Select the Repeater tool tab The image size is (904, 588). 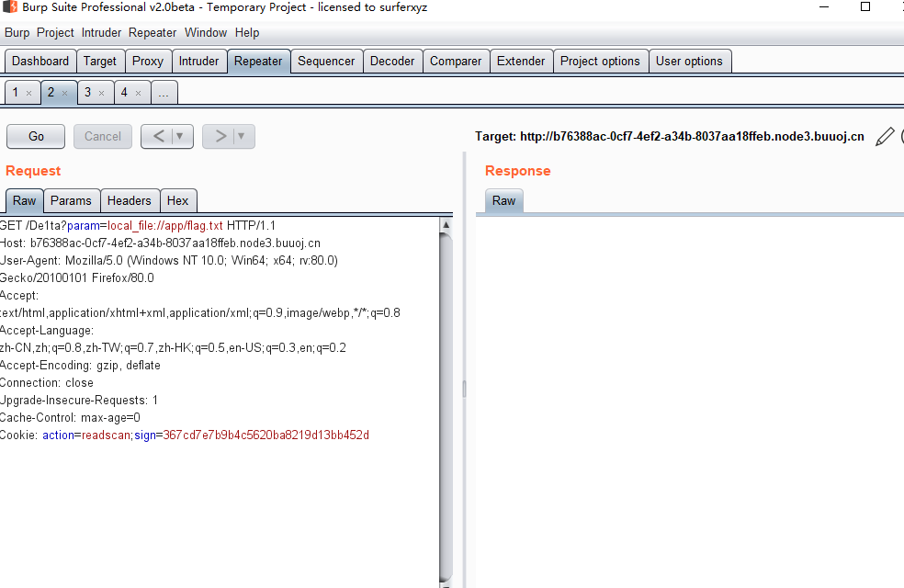pos(258,62)
